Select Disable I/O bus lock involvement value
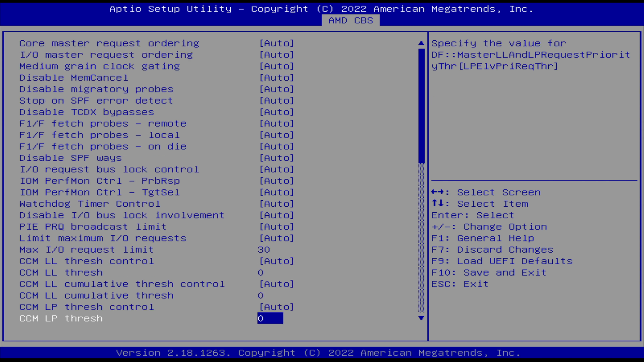Screen dimensions: 644x362 [277, 215]
